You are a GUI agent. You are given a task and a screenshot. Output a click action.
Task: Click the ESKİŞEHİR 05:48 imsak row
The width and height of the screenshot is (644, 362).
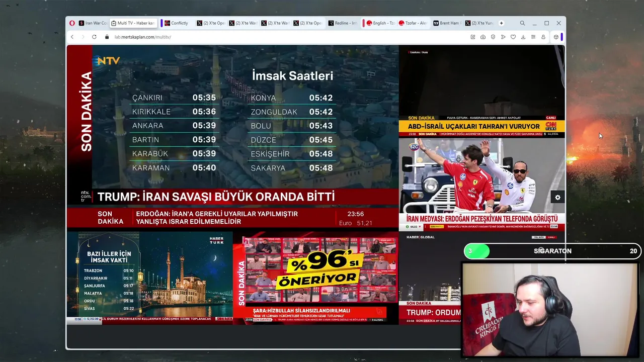tap(292, 154)
